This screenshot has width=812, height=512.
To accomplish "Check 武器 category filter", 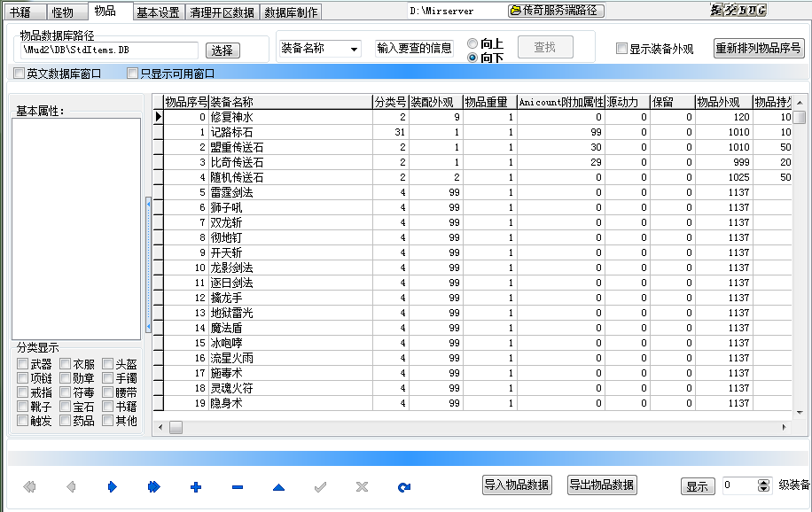I will (23, 364).
